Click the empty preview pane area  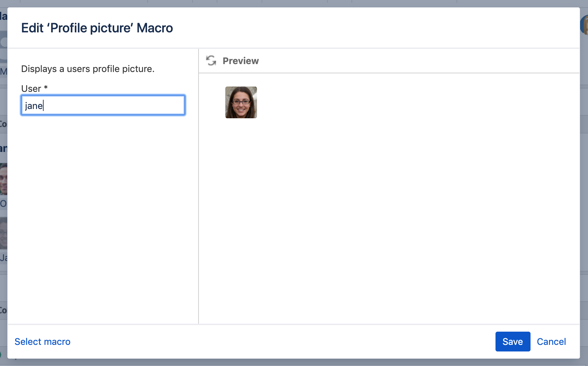(x=389, y=215)
